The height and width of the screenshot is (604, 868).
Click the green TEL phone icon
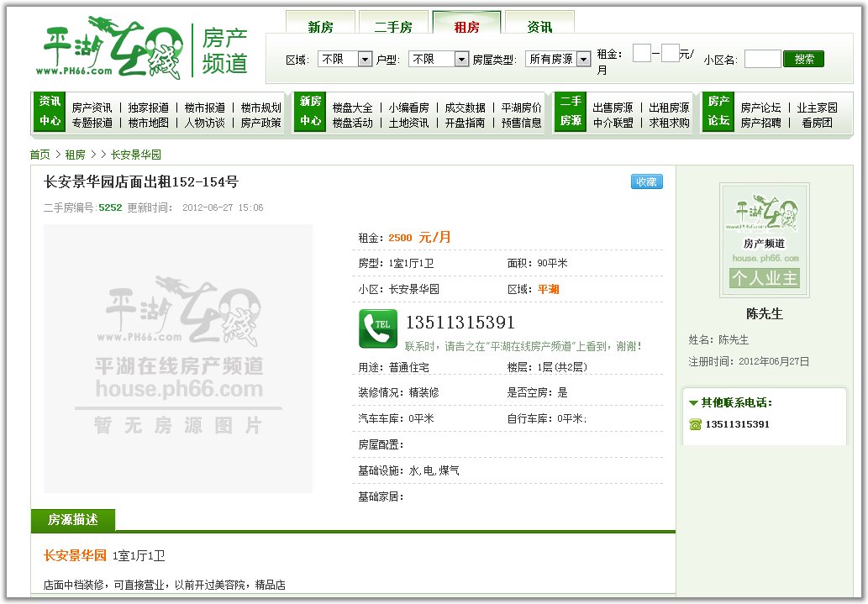click(x=378, y=328)
